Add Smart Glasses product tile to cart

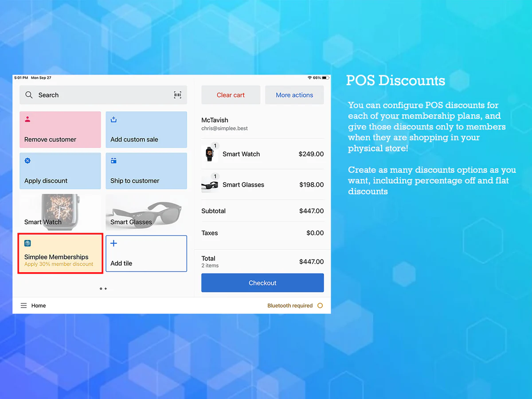146,212
